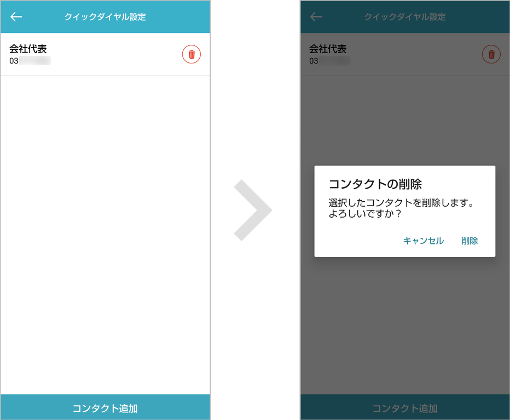Tap the bright コンタクト追加 button

[106, 407]
